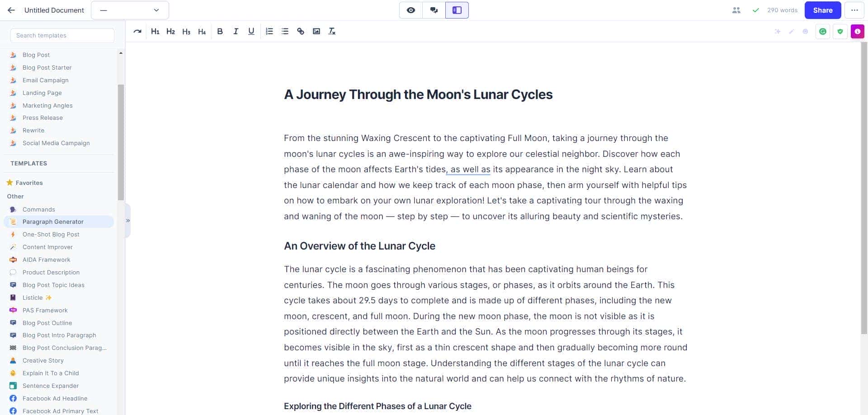Viewport: 868px width, 415px height.
Task: Redo the last action
Action: (137, 31)
